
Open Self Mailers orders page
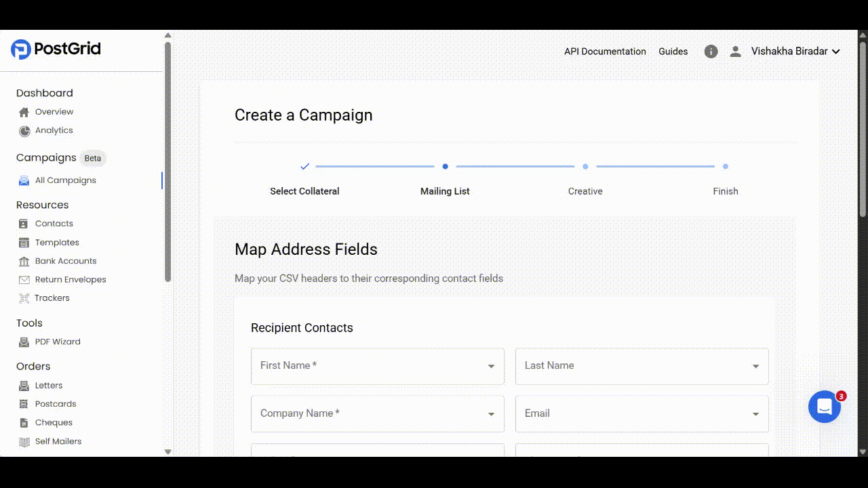tap(58, 441)
